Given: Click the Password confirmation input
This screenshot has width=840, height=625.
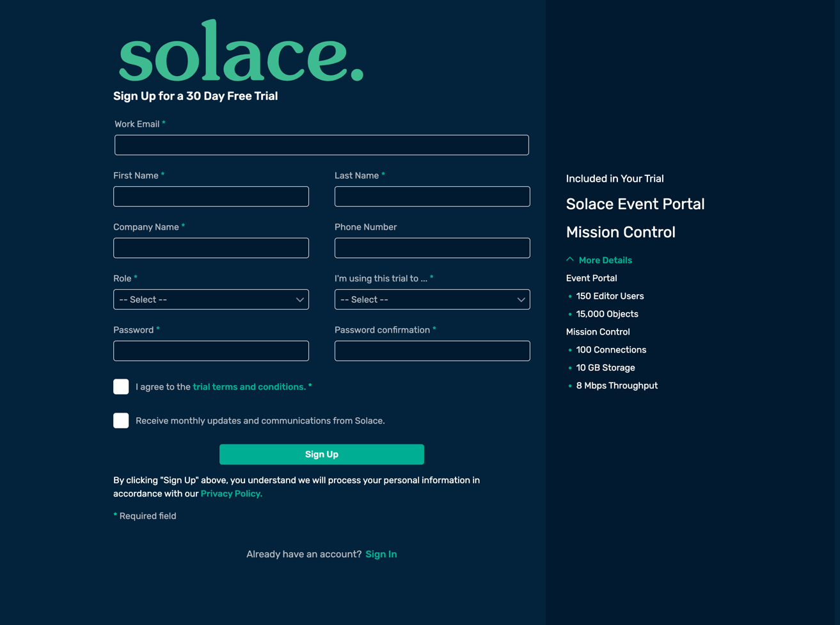Looking at the screenshot, I should [432, 351].
